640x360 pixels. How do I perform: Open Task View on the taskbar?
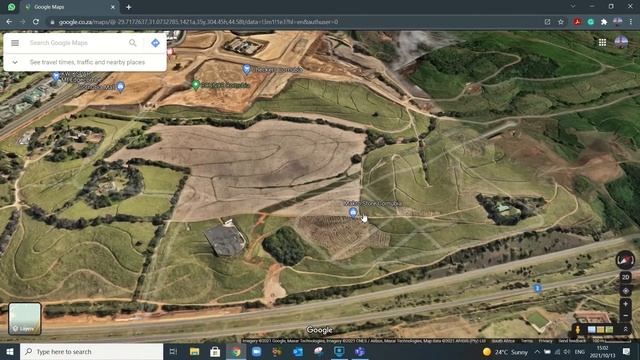173,351
